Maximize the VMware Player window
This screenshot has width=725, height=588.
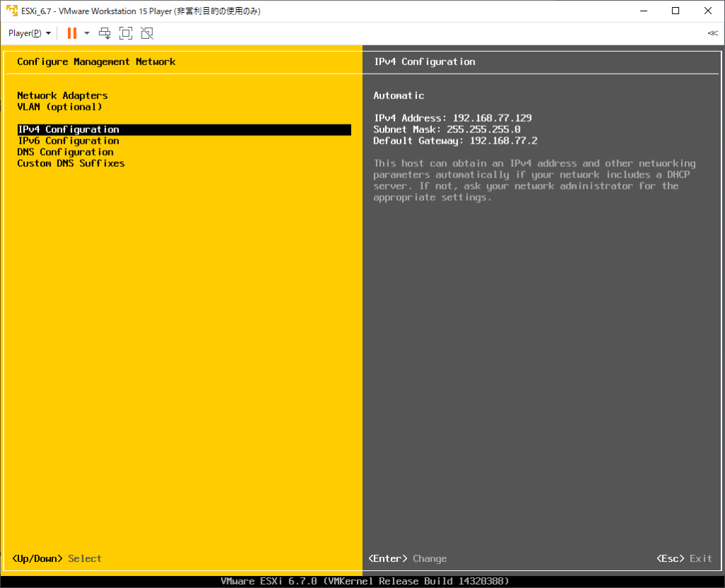click(x=675, y=11)
